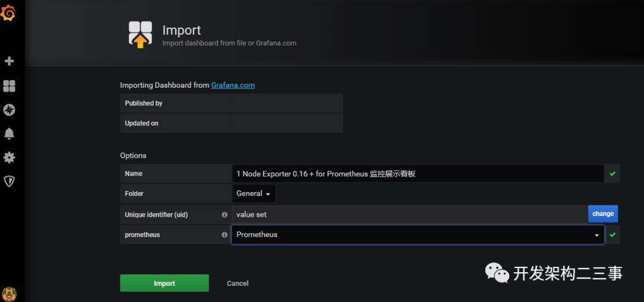Click the info icon beside Unique identifier
This screenshot has height=302, width=644.
click(225, 214)
